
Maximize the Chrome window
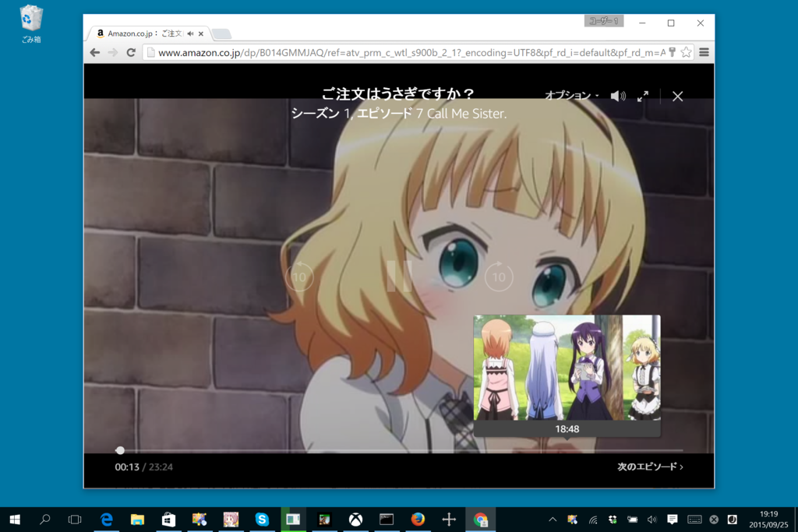click(x=671, y=23)
